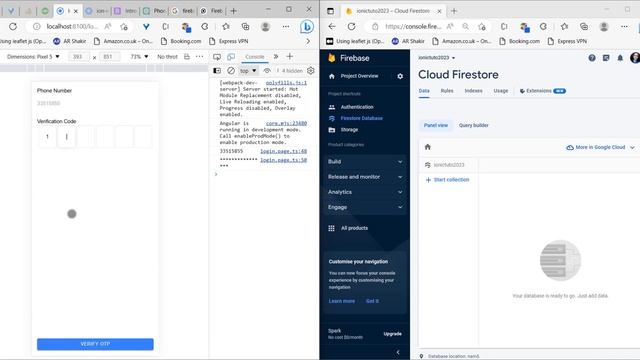Clear the DevTools console

tap(231, 71)
